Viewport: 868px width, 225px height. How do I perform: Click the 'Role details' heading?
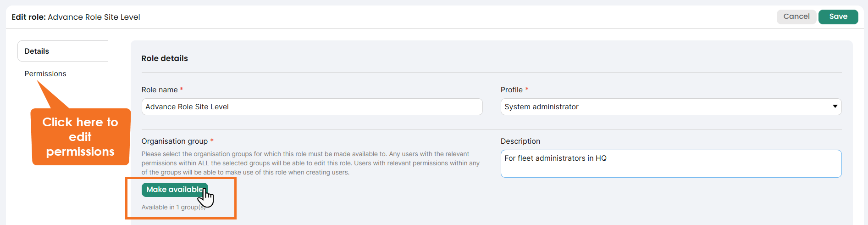click(165, 58)
